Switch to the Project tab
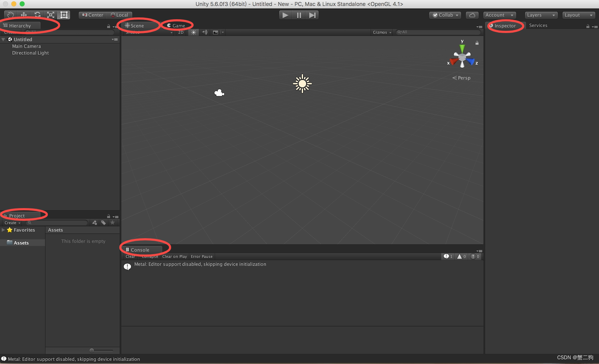Screen dimensions: 599x364 tap(17, 216)
